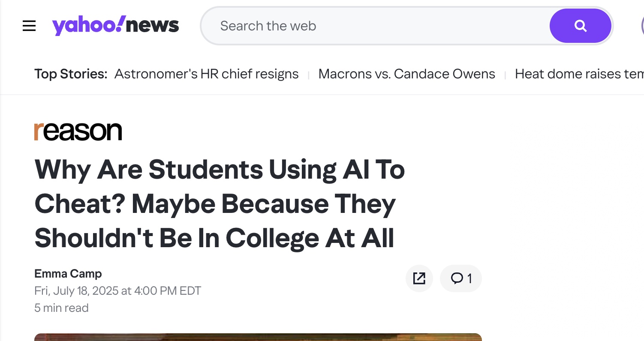Open the "Macrons vs. Candace Owens" story
Image resolution: width=644 pixels, height=341 pixels.
tap(406, 74)
